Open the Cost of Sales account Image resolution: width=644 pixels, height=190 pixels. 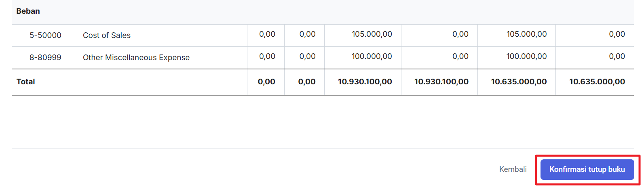[107, 35]
